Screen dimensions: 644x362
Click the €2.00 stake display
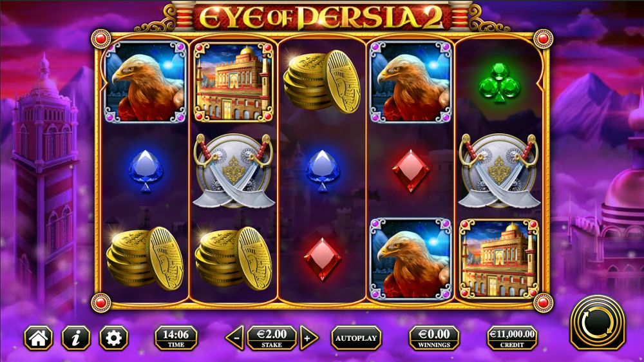[272, 338]
